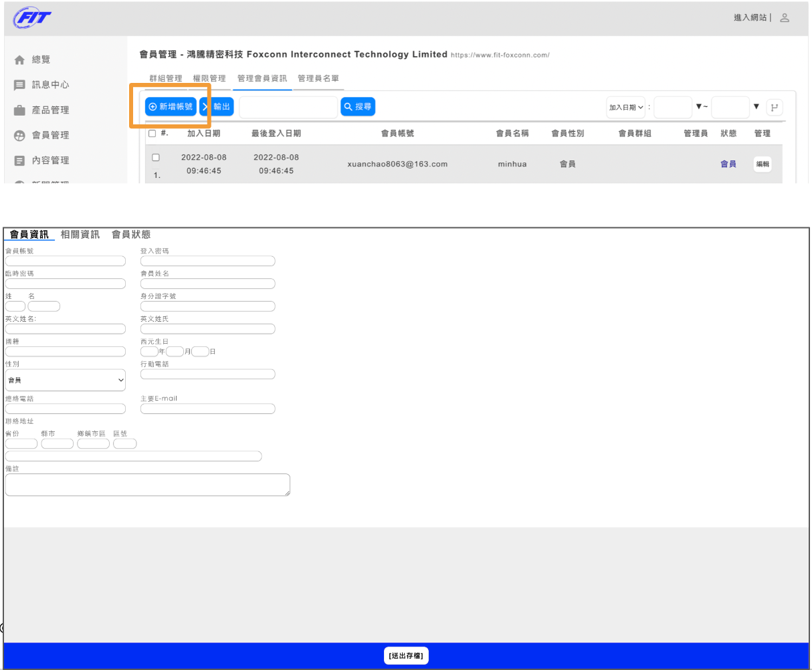Click the end date filter field

730,107
